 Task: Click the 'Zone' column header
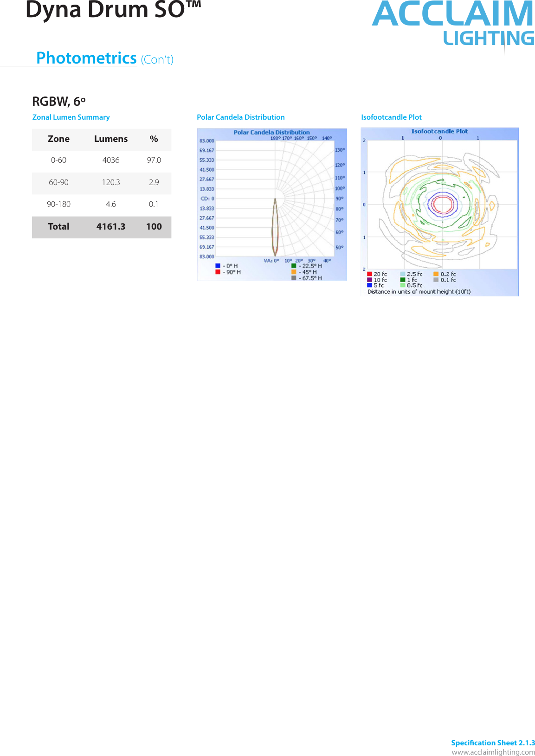pos(58,139)
